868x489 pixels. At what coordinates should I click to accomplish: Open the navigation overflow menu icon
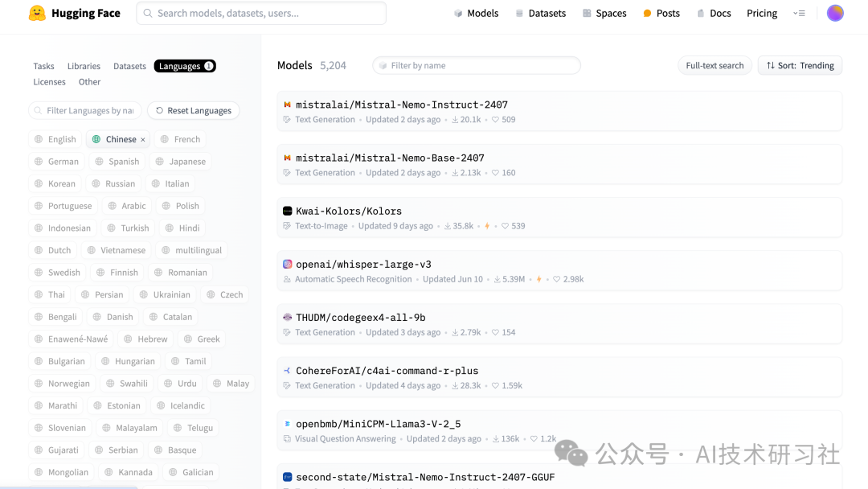coord(799,14)
